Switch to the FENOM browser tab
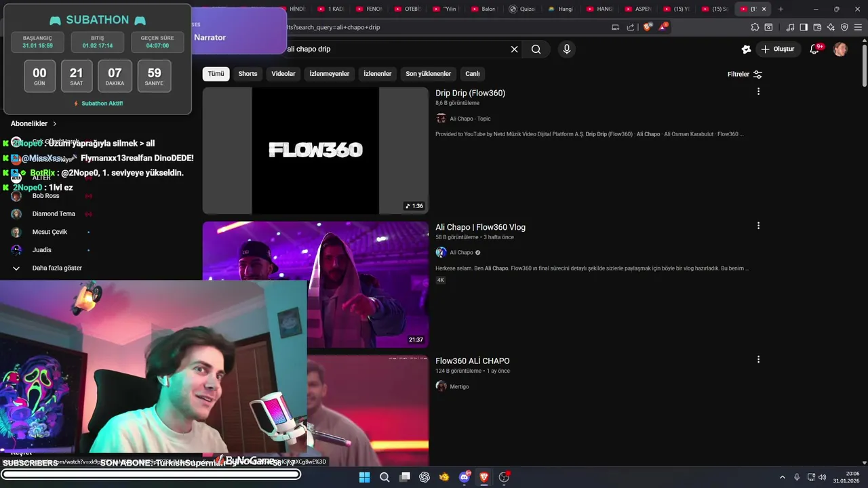The width and height of the screenshot is (868, 488). tap(369, 9)
